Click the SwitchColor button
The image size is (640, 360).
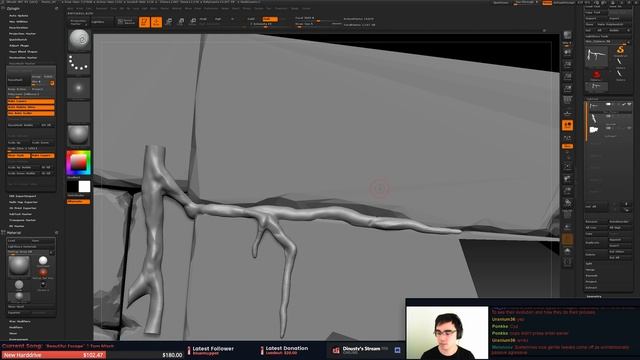pos(78,196)
